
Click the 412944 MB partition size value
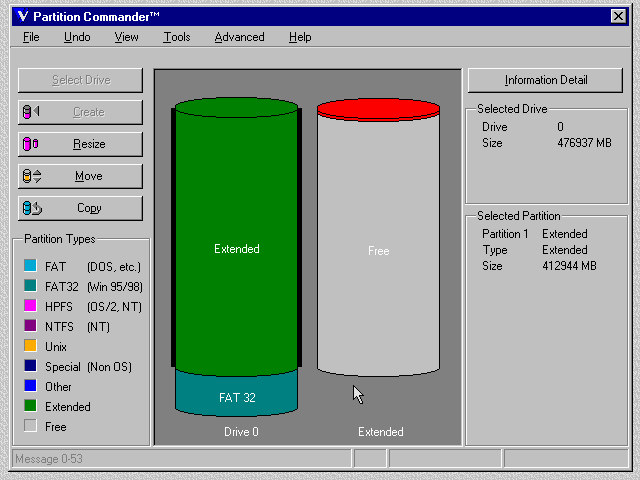pyautogui.click(x=569, y=266)
